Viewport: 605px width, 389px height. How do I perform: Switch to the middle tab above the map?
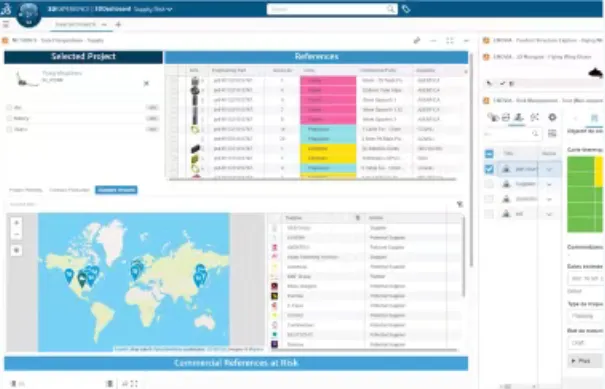[x=69, y=190]
